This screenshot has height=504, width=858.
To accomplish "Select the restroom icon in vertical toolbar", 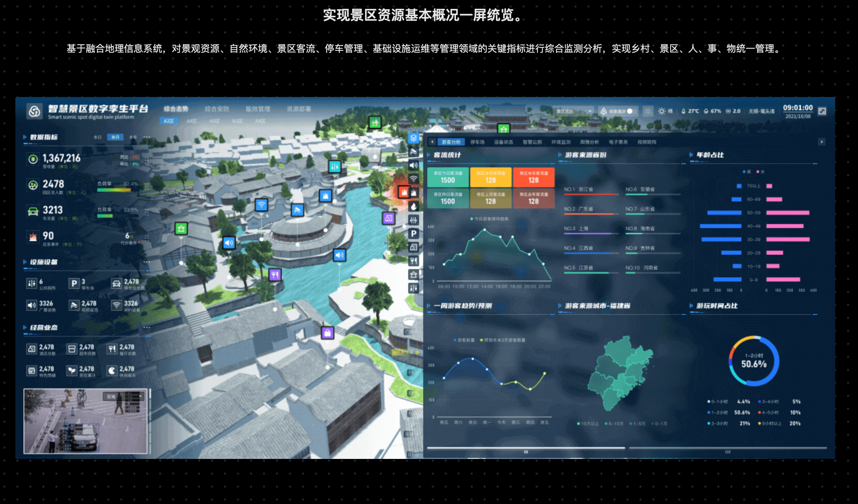I will point(414,289).
